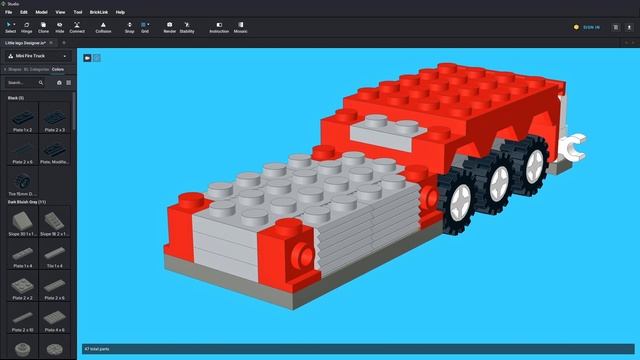Click the SIGN IN link
This screenshot has width=640, height=360.
click(591, 27)
